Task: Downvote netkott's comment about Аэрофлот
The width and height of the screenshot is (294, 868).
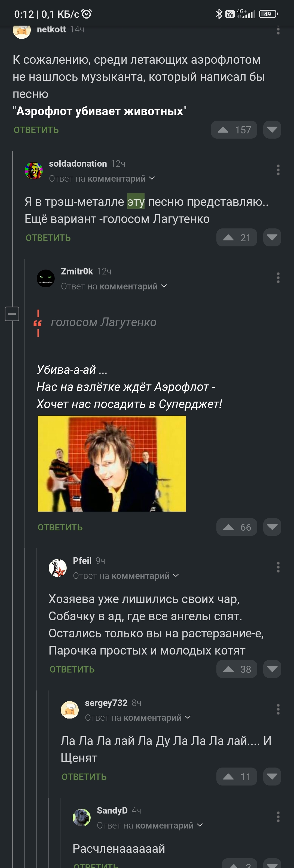Action: [x=272, y=130]
